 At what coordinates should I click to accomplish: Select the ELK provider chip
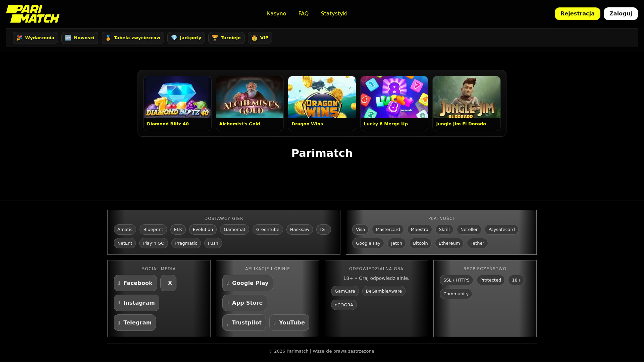[178, 230]
